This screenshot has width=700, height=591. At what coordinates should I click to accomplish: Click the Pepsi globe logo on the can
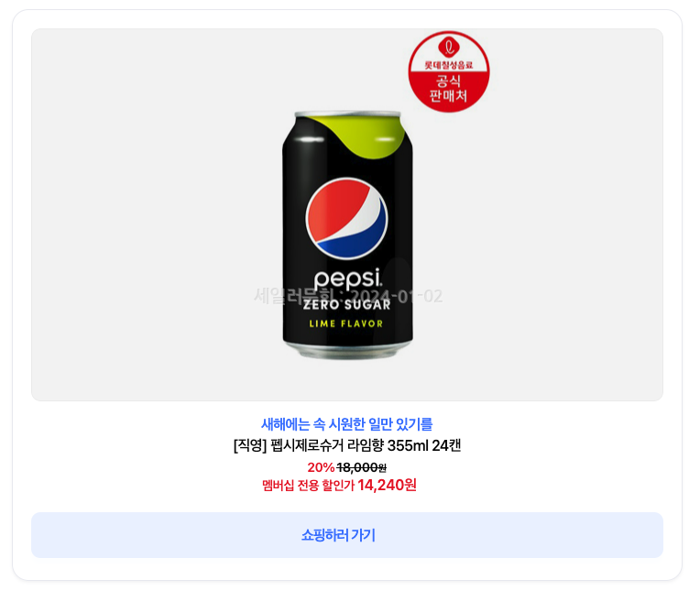[x=346, y=218]
